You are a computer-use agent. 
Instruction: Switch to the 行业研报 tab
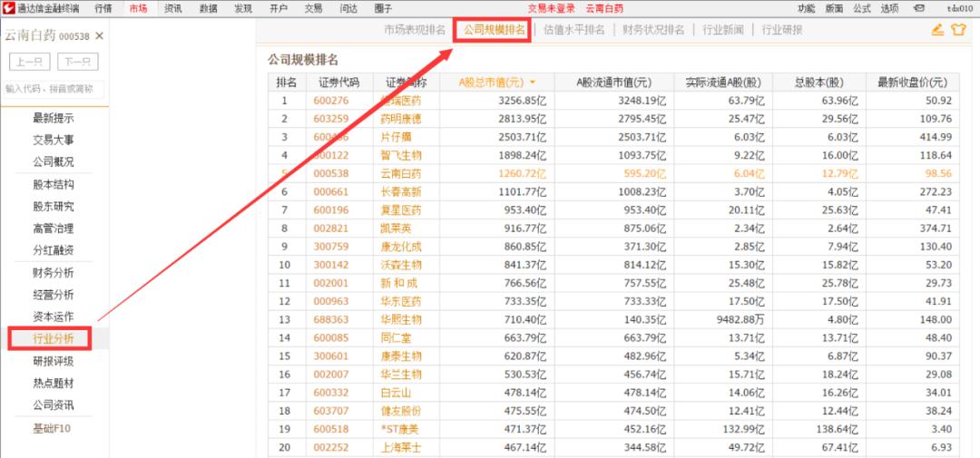click(x=782, y=30)
